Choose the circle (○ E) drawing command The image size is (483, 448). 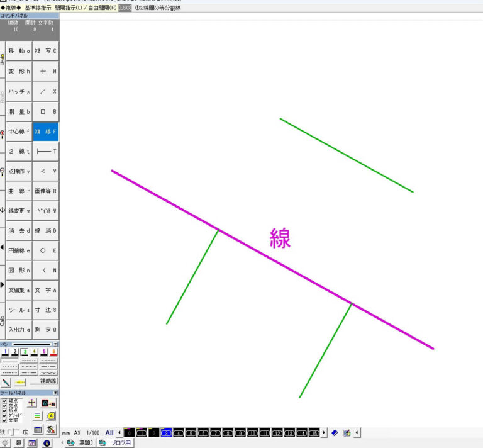[45, 250]
